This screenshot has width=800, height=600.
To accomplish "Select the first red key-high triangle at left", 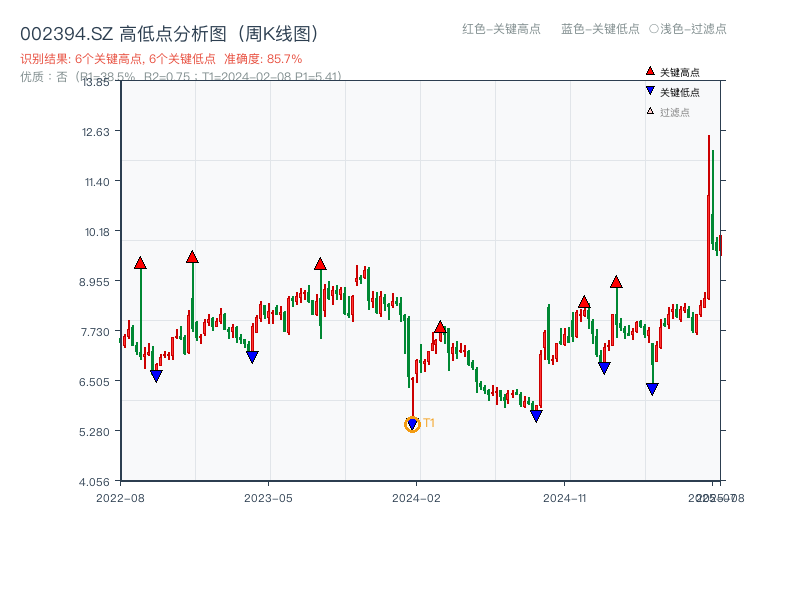I will 140,263.
